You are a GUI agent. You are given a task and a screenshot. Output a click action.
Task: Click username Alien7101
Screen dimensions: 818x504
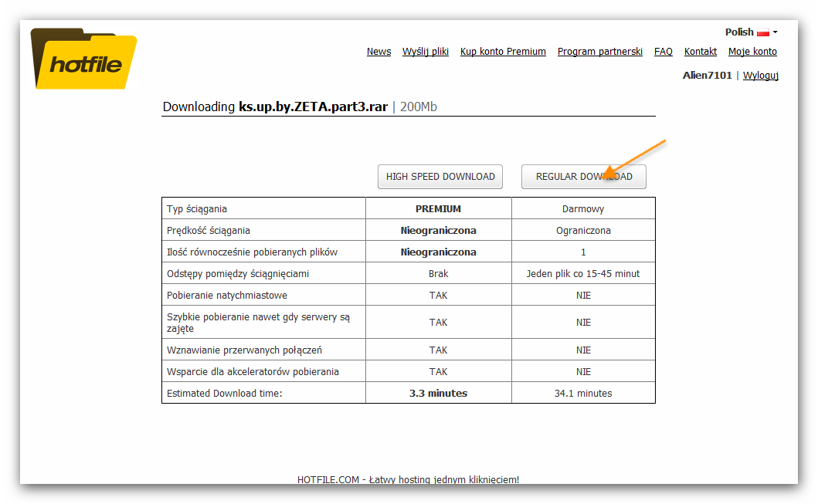[x=707, y=76]
